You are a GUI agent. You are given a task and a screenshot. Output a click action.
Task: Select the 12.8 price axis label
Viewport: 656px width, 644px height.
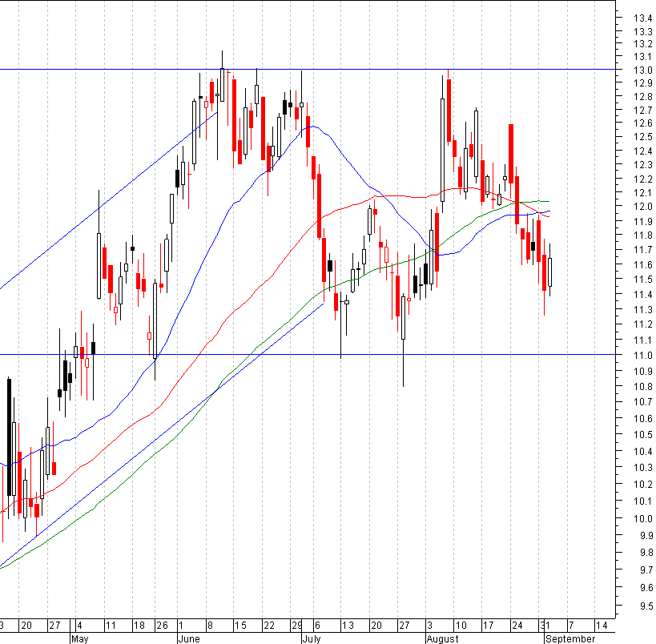click(x=642, y=97)
